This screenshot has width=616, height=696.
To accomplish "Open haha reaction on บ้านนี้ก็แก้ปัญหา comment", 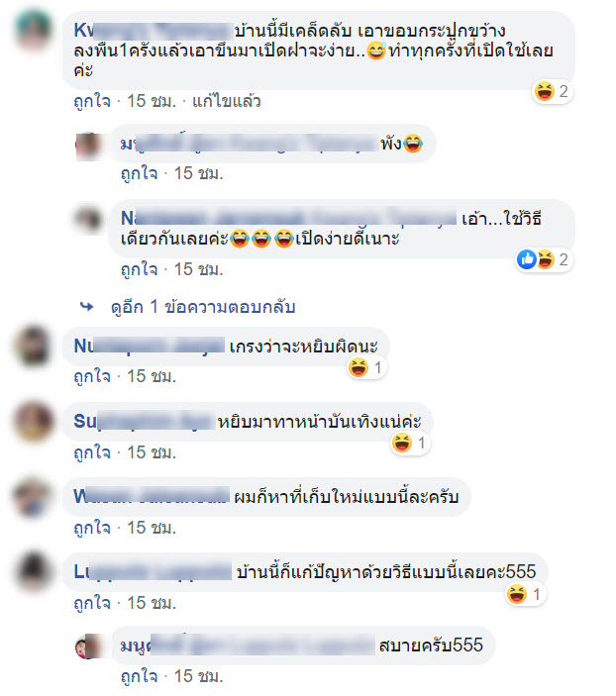I will [526, 594].
